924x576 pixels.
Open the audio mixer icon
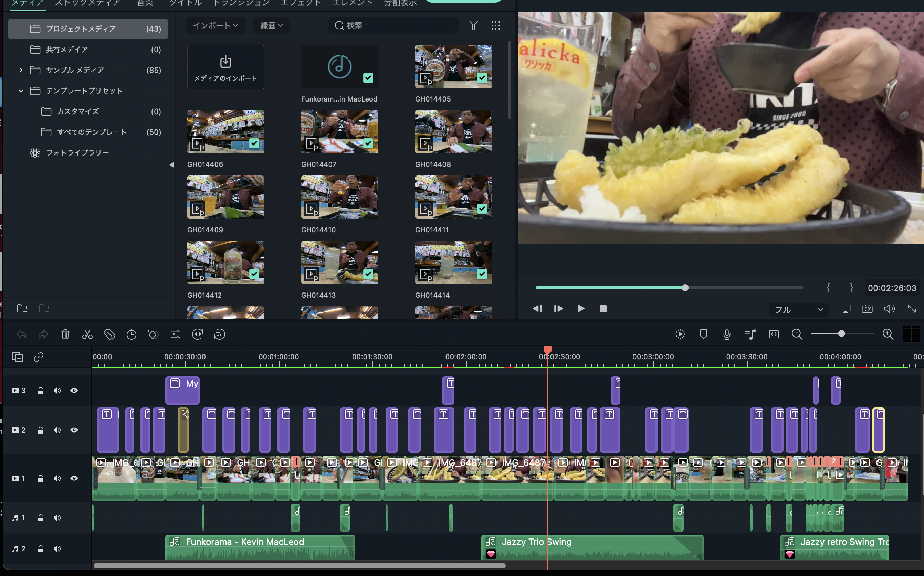click(x=750, y=334)
